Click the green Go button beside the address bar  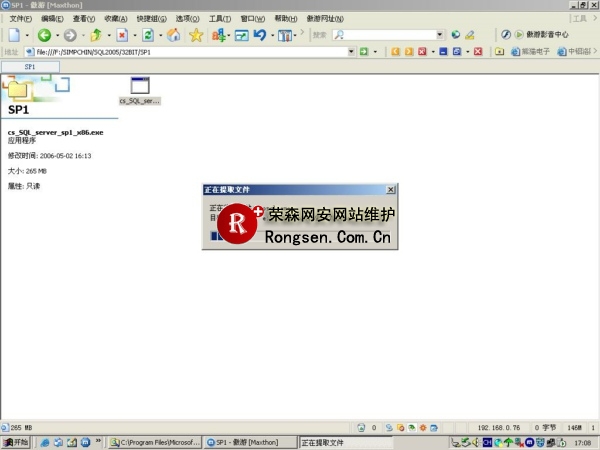[364, 52]
